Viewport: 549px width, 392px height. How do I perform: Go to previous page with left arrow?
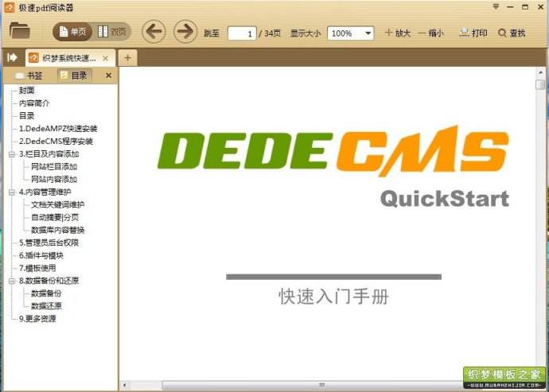coord(154,32)
